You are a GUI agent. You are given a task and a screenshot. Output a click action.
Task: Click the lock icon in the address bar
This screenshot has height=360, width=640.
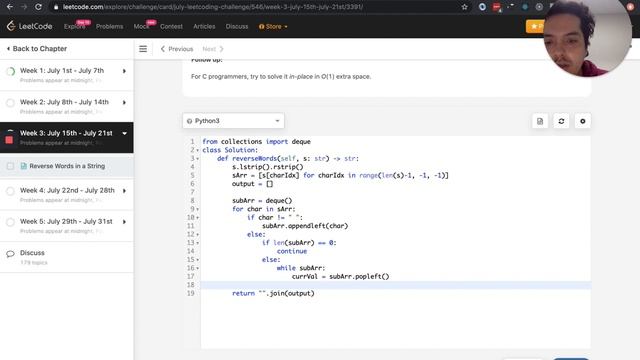pyautogui.click(x=56, y=7)
